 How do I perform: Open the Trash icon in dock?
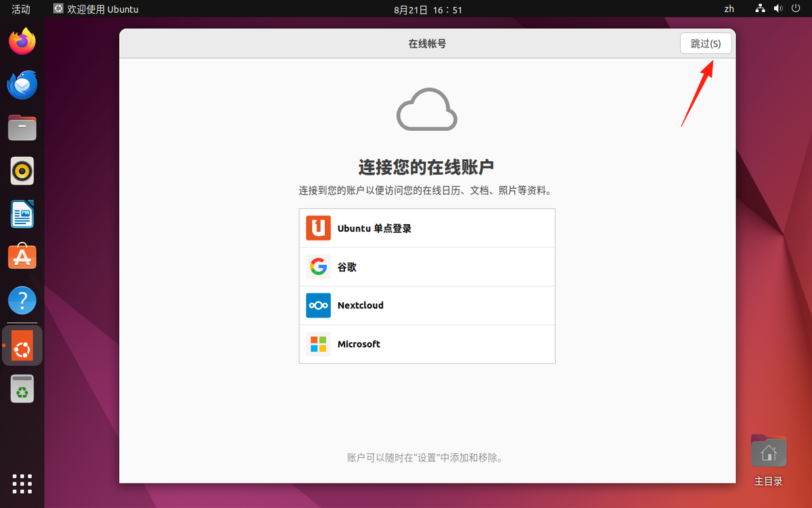click(22, 389)
